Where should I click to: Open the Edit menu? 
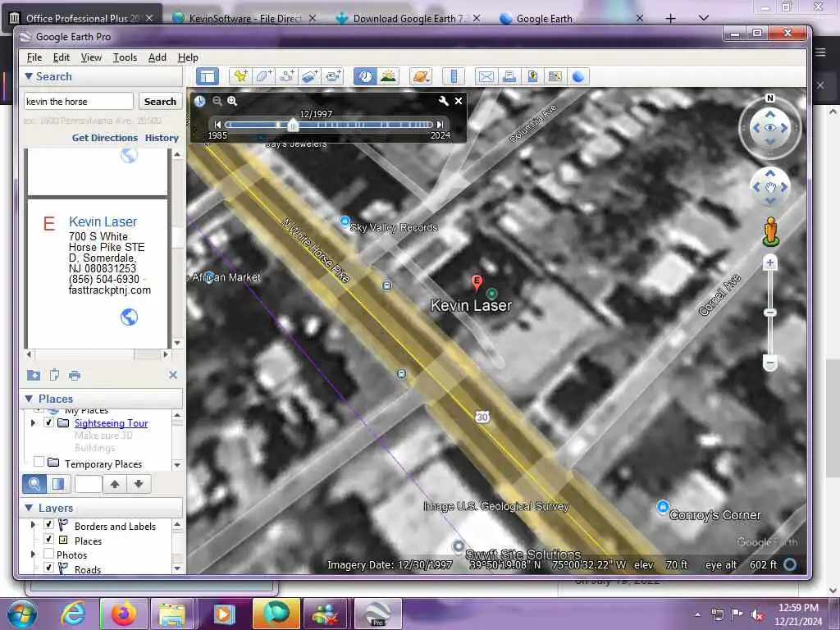[x=61, y=57]
